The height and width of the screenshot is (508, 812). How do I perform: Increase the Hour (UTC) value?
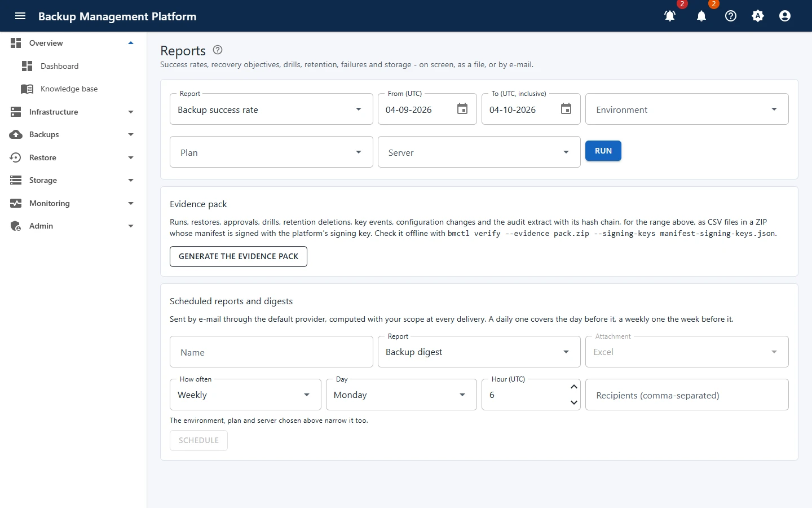point(574,387)
